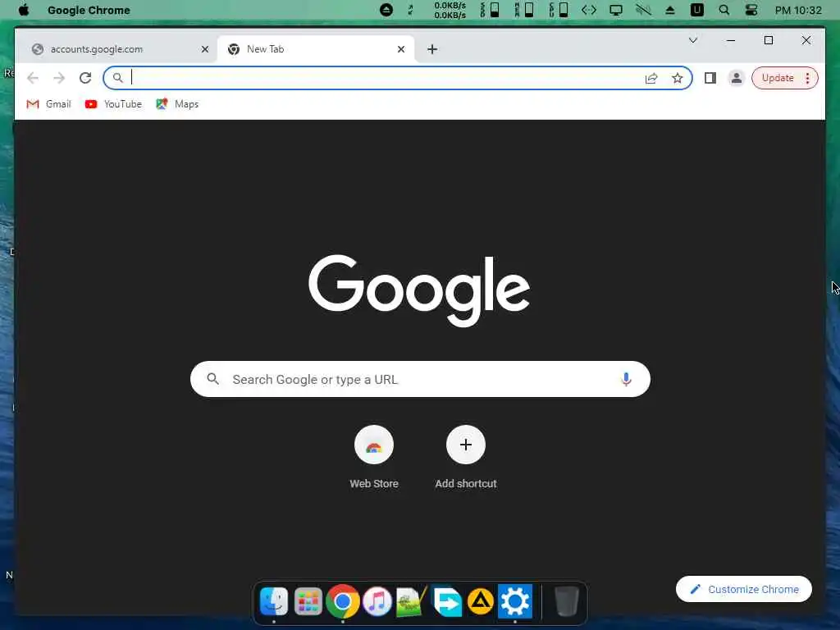840x630 pixels.
Task: Click the network speed KB/s indicator
Action: pos(450,10)
